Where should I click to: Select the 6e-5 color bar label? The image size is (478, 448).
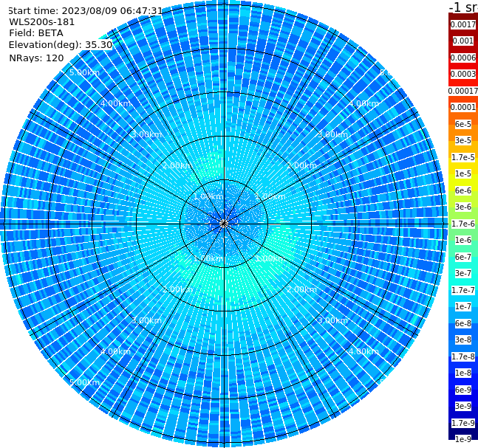click(463, 124)
